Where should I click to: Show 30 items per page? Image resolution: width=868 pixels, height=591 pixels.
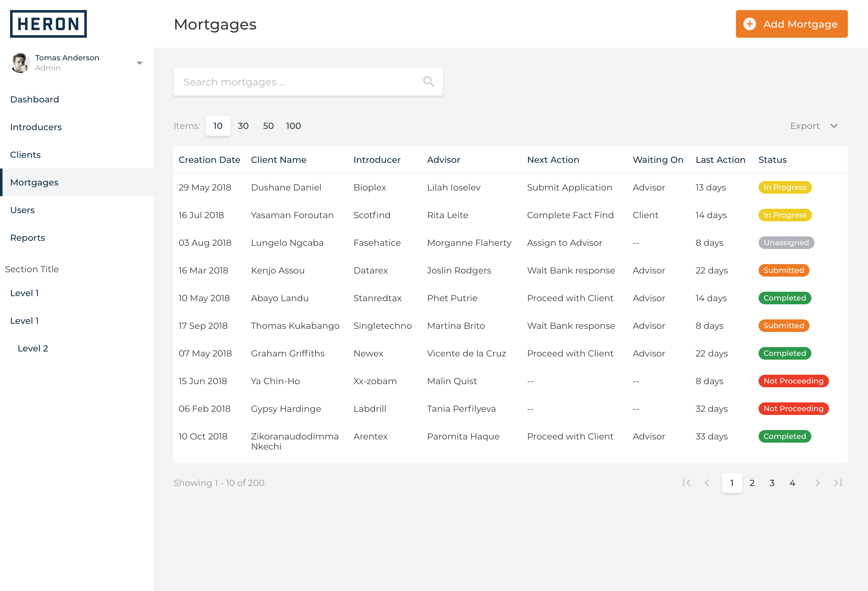point(243,126)
